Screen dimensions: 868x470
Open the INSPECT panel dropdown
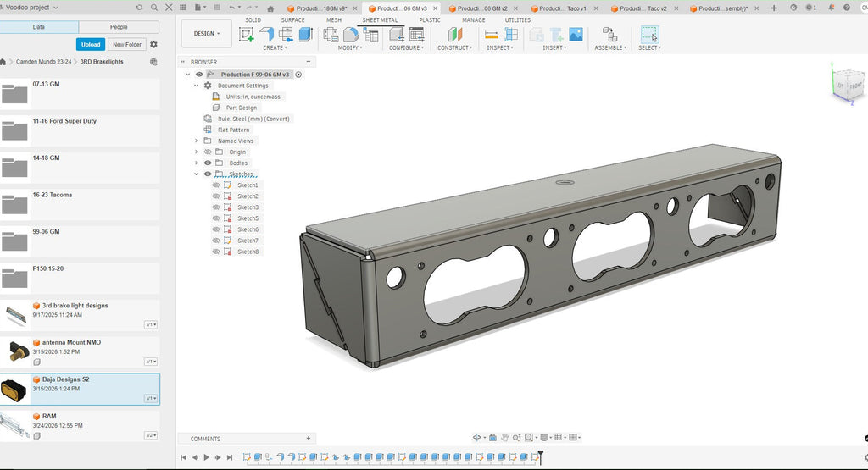coord(500,48)
